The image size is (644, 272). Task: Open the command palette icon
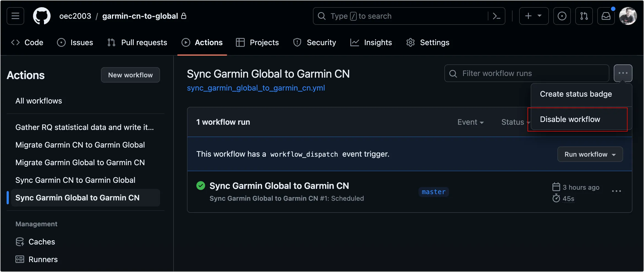point(496,16)
